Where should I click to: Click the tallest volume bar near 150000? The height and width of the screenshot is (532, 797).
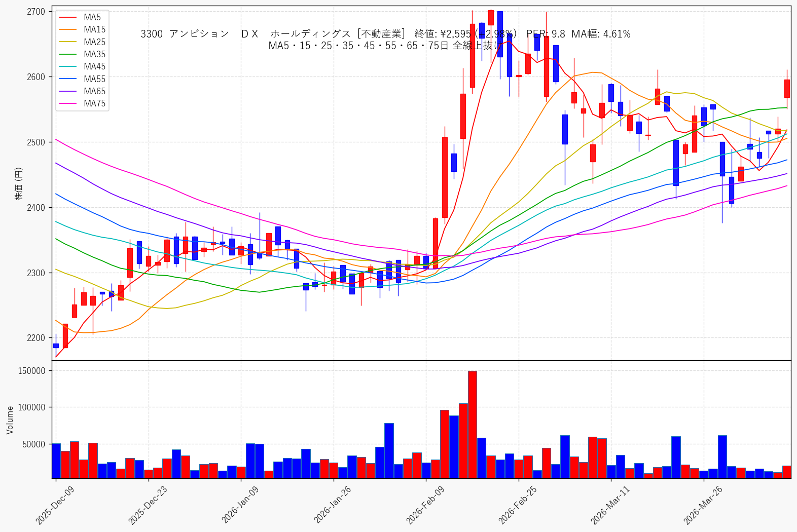[x=472, y=425]
